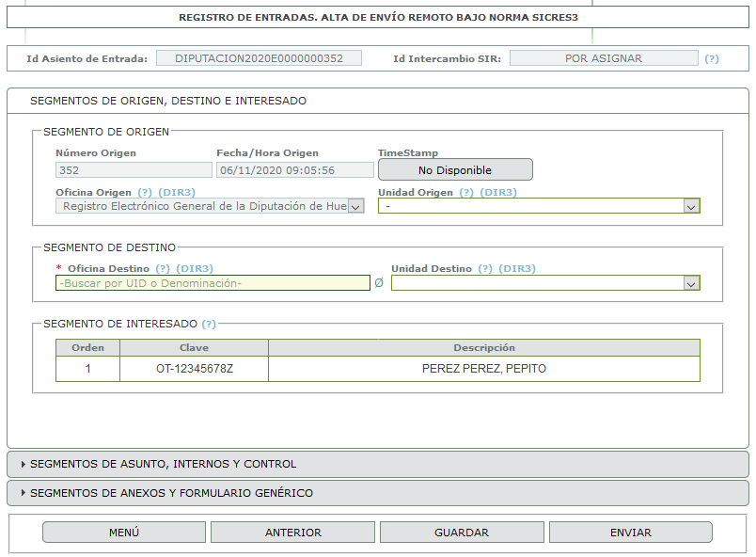Click the Id Intercambio SIR field

[x=604, y=58]
